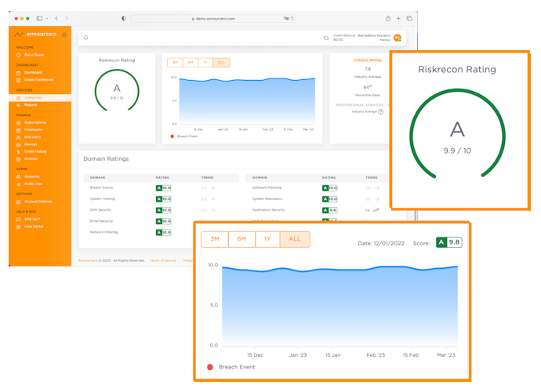
Task: Click Application Security 9.6 rating badge
Action: point(329,210)
